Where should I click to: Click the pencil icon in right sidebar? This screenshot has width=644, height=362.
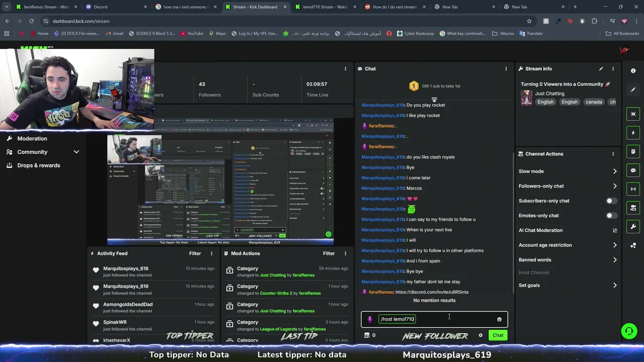[633, 89]
